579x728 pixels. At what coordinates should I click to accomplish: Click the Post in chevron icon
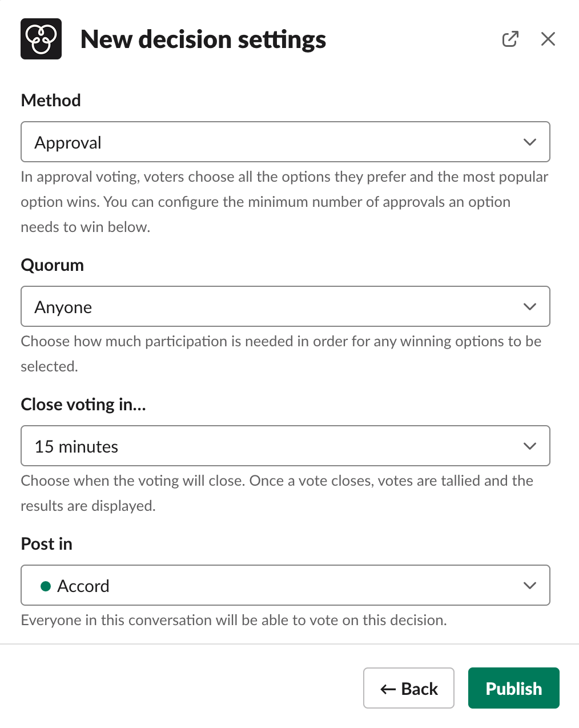(x=529, y=585)
